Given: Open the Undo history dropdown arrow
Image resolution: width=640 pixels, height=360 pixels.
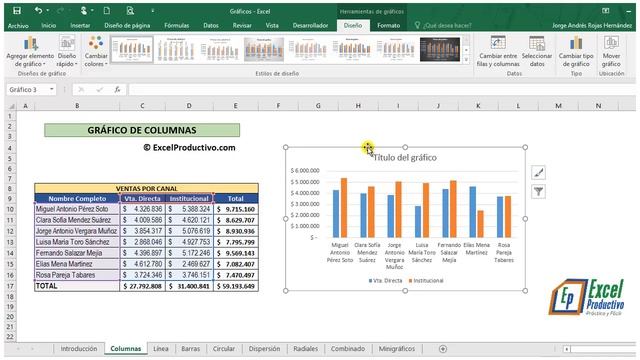Looking at the screenshot, I should pyautogui.click(x=48, y=11).
